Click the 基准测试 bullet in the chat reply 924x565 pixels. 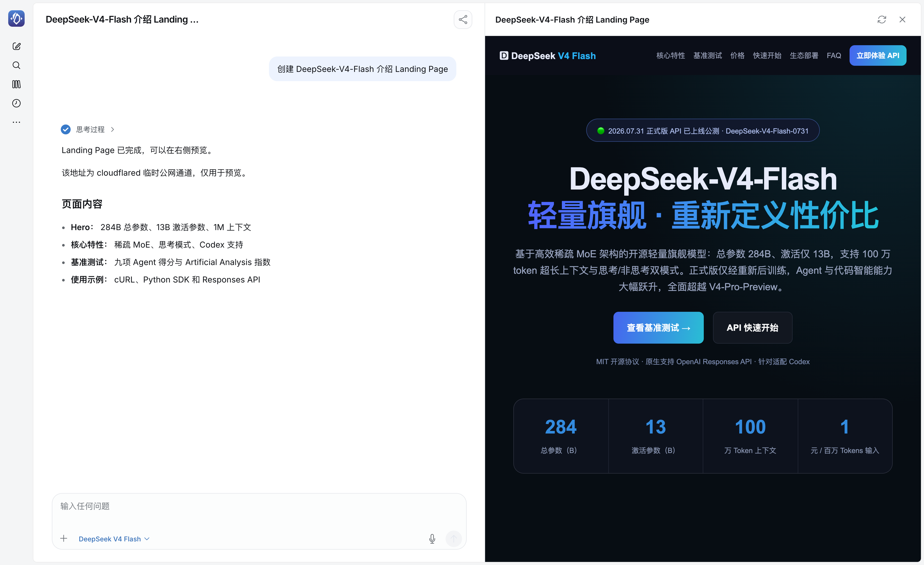point(171,262)
